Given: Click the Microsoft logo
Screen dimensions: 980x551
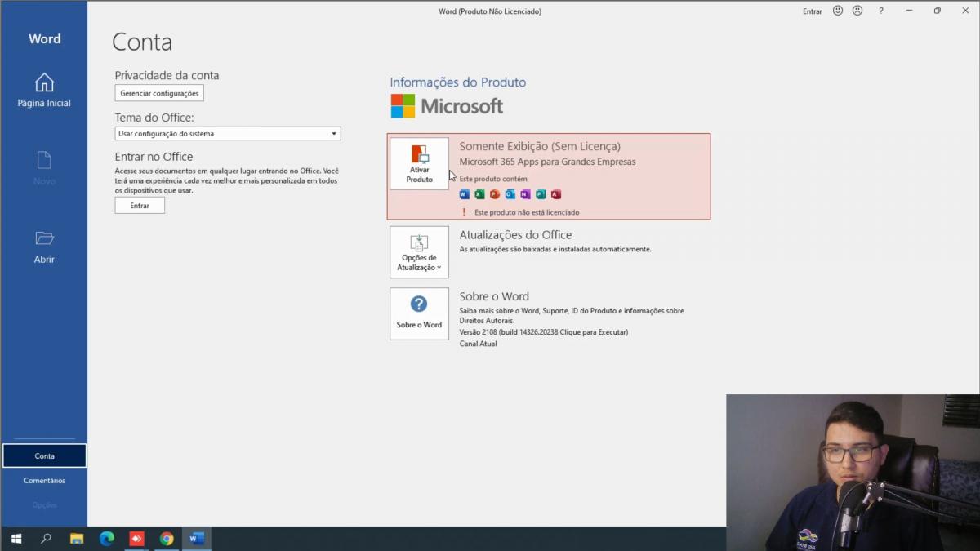Looking at the screenshot, I should (447, 106).
